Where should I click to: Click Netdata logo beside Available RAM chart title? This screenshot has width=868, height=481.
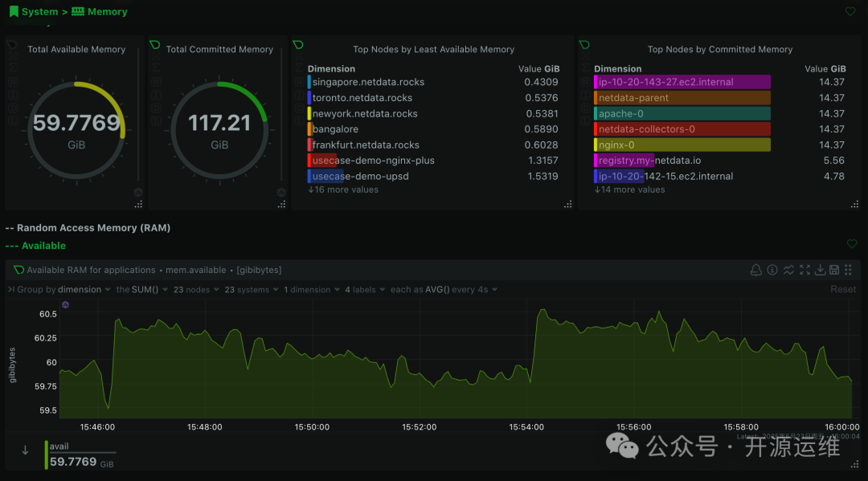[18, 270]
